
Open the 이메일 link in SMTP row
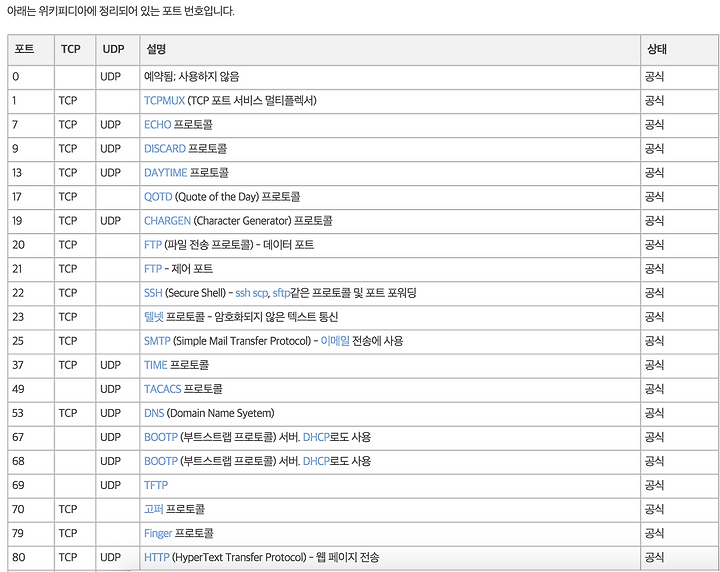coord(335,341)
